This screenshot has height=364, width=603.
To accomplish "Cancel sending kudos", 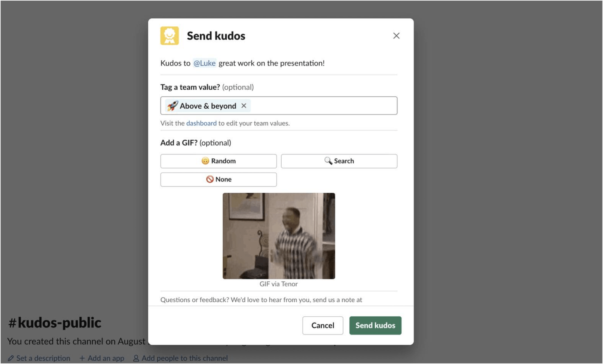I will (x=322, y=325).
